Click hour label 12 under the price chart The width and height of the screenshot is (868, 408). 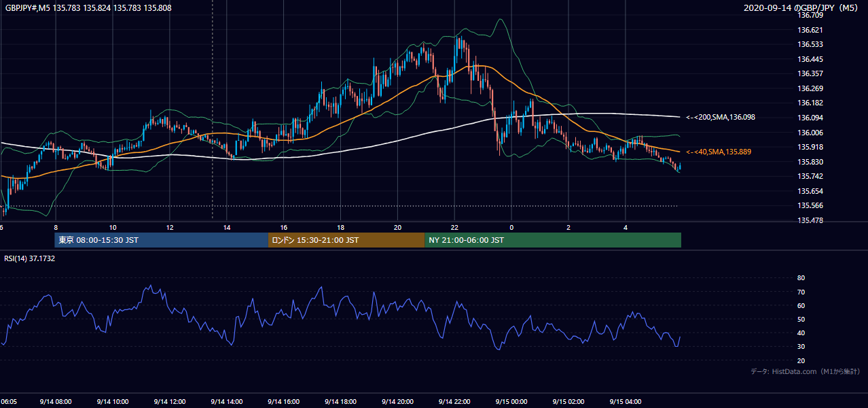[x=170, y=227]
